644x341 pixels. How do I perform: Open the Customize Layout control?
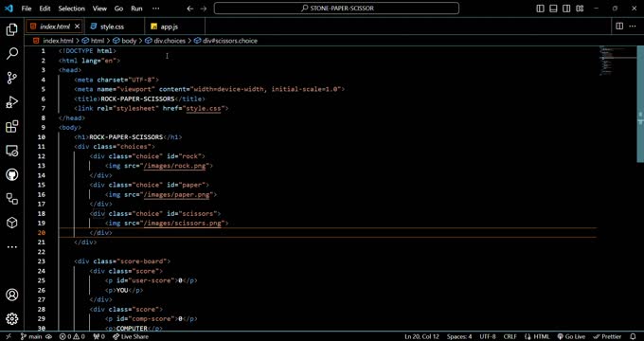pyautogui.click(x=580, y=9)
